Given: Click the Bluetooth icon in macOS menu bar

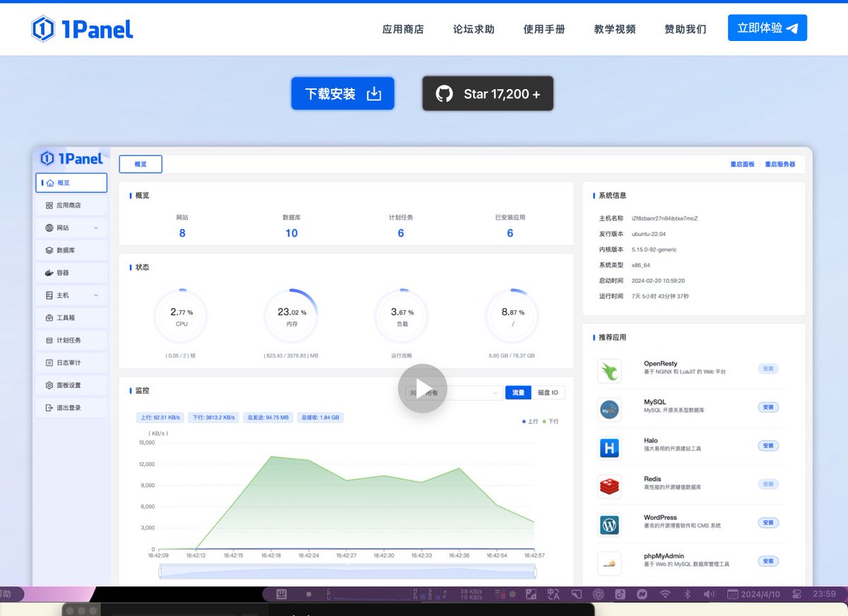Looking at the screenshot, I should pyautogui.click(x=687, y=594).
